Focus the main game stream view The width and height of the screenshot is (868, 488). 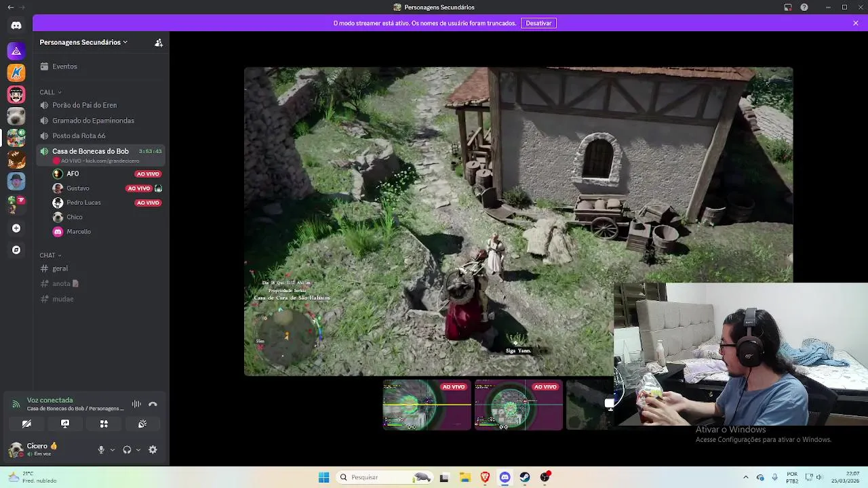pyautogui.click(x=518, y=221)
